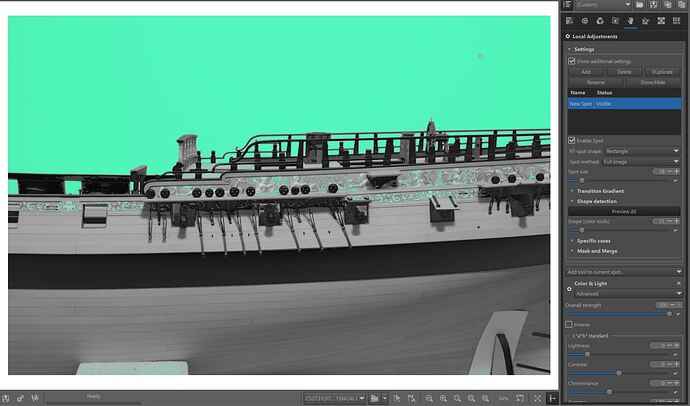The height and width of the screenshot is (406, 690).
Task: Select the New Spot row
Action: (624, 104)
